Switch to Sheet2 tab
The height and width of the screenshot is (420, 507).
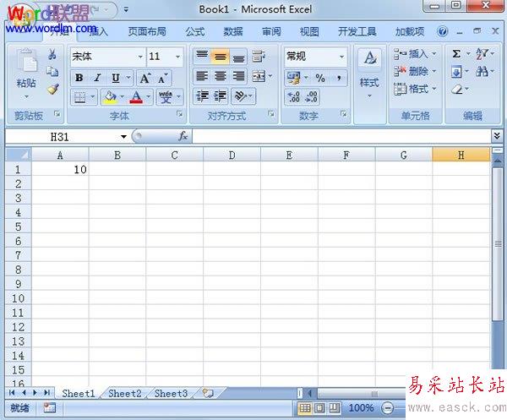(x=125, y=394)
